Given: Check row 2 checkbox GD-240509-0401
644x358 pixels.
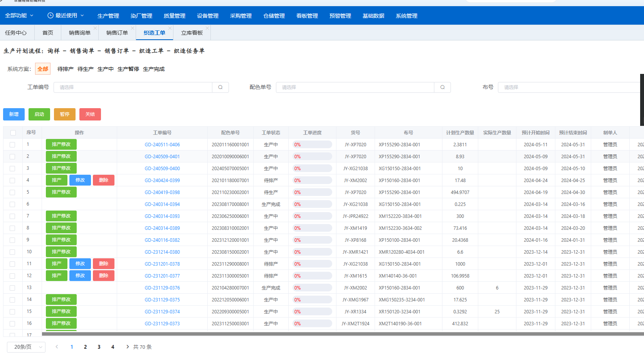Looking at the screenshot, I should pos(12,157).
